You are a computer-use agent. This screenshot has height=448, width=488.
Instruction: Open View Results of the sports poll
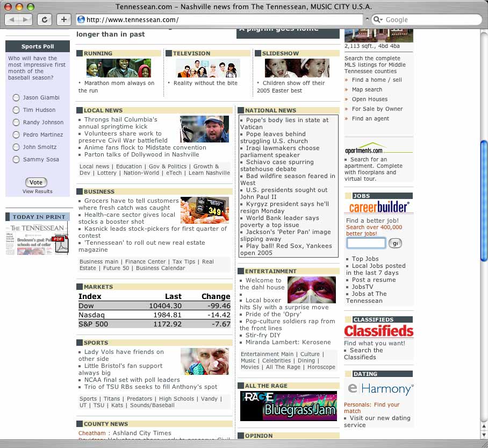pos(37,191)
